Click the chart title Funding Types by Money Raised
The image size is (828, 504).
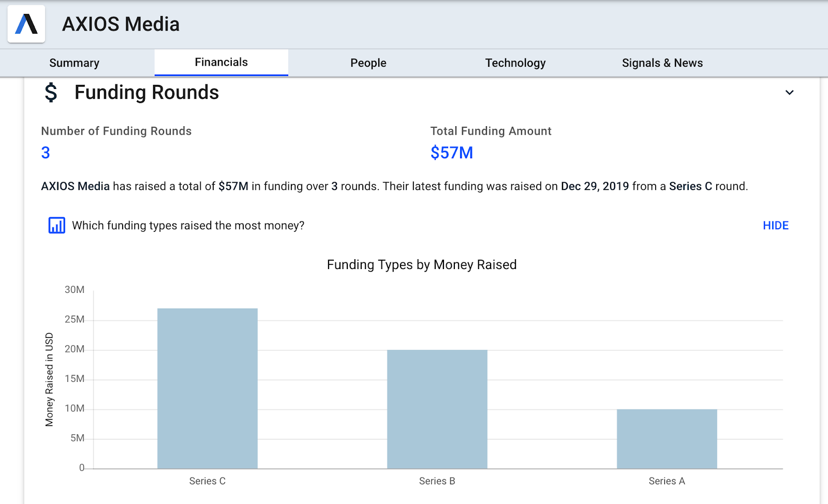click(422, 265)
